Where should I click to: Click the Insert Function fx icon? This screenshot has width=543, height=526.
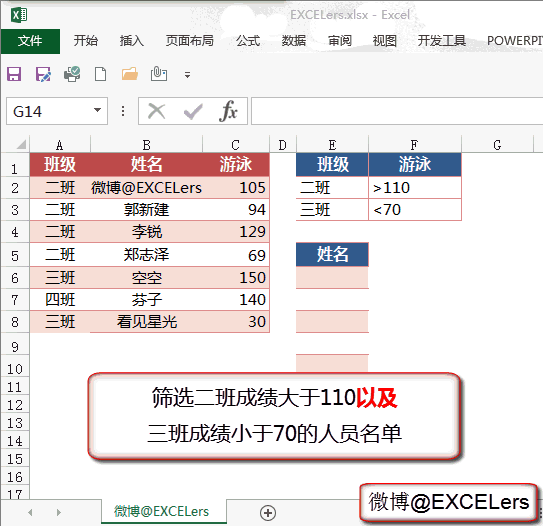[228, 111]
